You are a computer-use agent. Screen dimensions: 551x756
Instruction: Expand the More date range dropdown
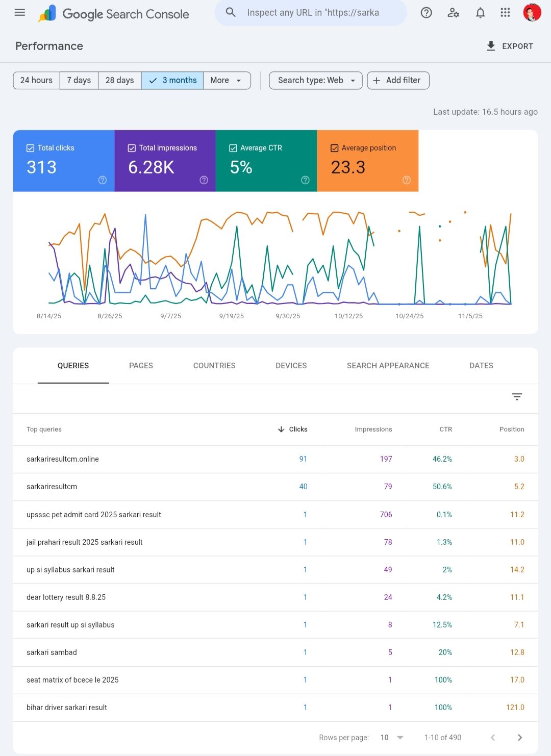227,80
